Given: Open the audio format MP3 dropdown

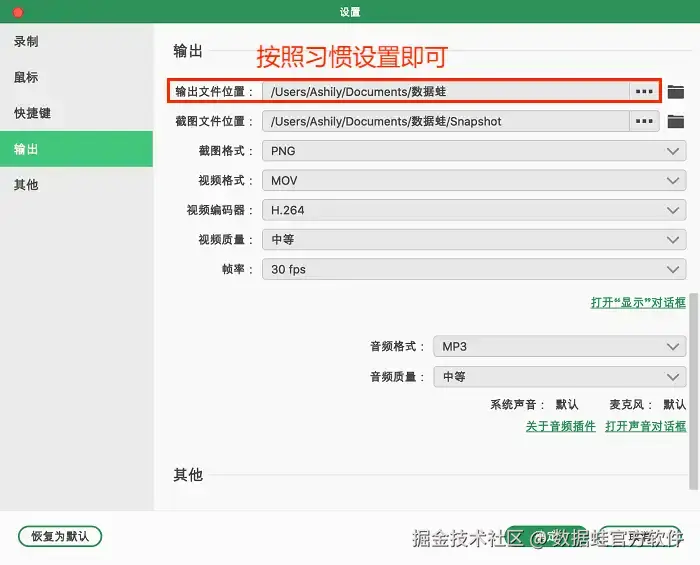Looking at the screenshot, I should point(559,346).
